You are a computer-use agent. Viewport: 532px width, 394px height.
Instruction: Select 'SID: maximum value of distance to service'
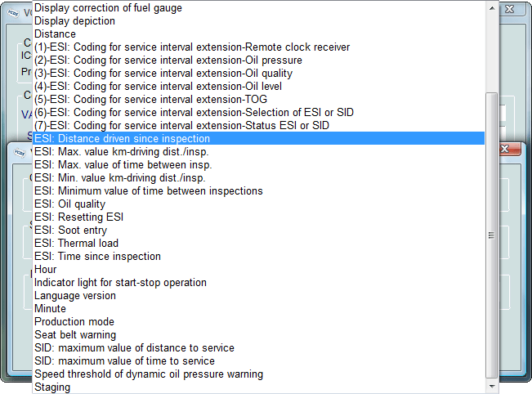click(258, 348)
